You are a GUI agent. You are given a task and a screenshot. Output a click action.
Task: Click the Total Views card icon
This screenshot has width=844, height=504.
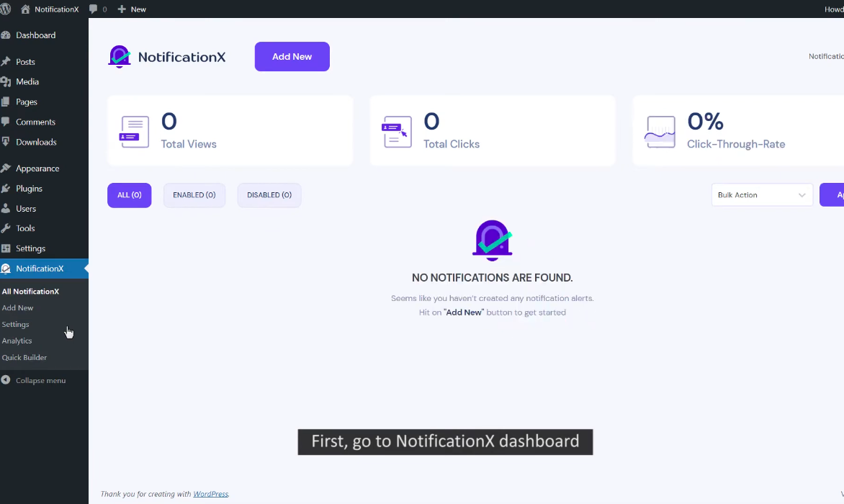134,132
